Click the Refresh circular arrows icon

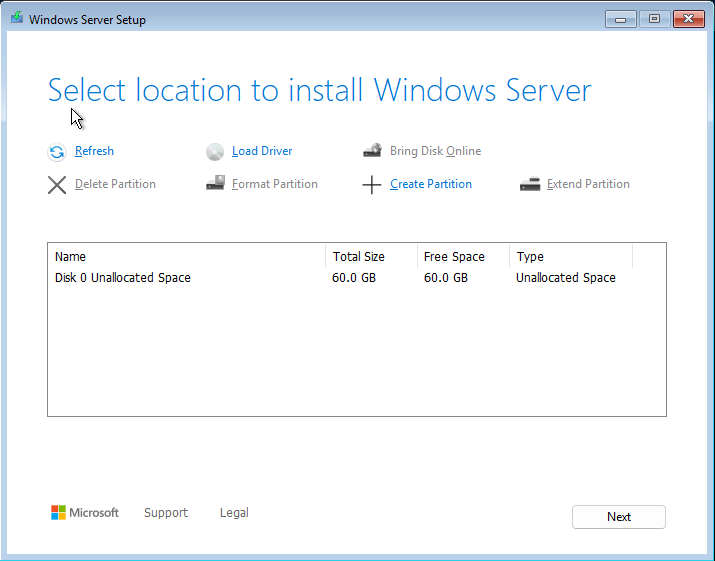(x=57, y=152)
